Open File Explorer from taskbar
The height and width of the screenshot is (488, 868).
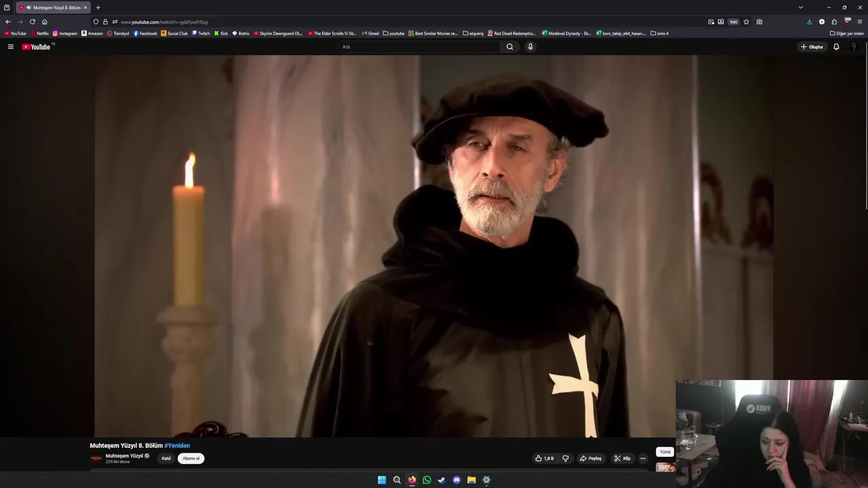coord(471,480)
